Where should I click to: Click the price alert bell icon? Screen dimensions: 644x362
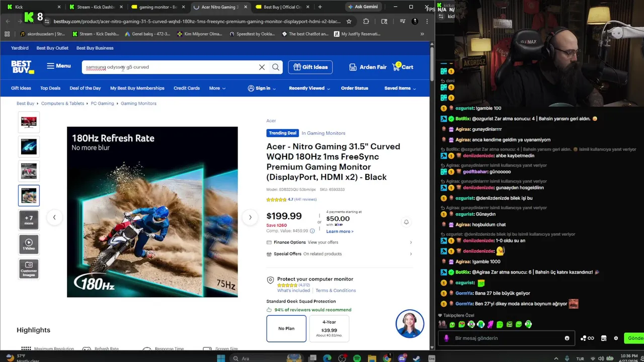point(406,222)
